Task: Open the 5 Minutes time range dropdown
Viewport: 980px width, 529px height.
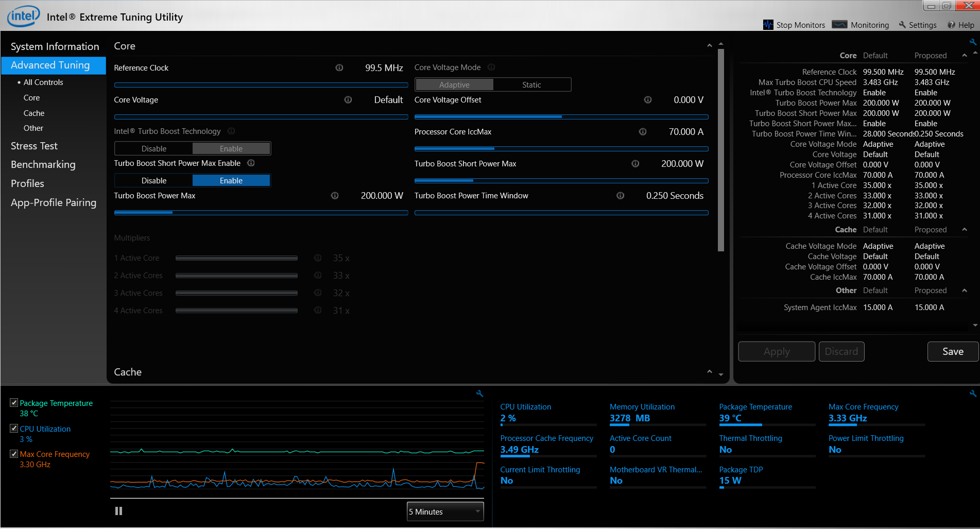Action: point(445,511)
